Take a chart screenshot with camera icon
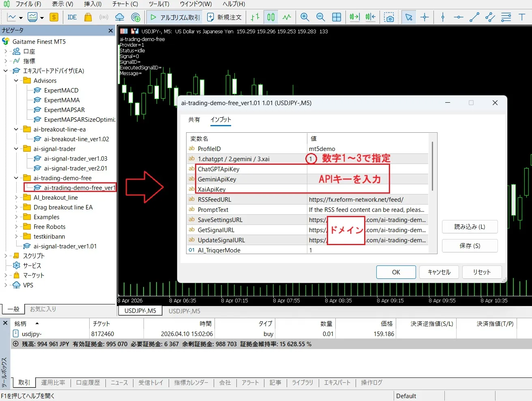The width and height of the screenshot is (532, 401). pyautogui.click(x=389, y=17)
